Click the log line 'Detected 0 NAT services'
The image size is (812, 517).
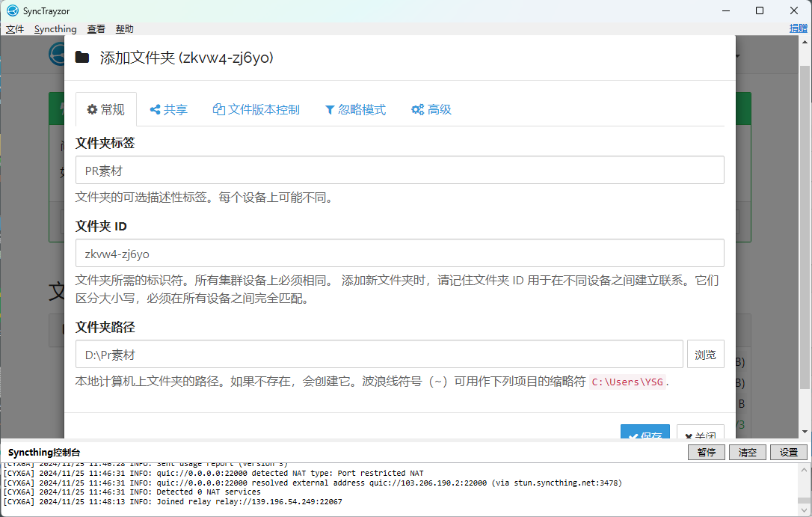132,492
